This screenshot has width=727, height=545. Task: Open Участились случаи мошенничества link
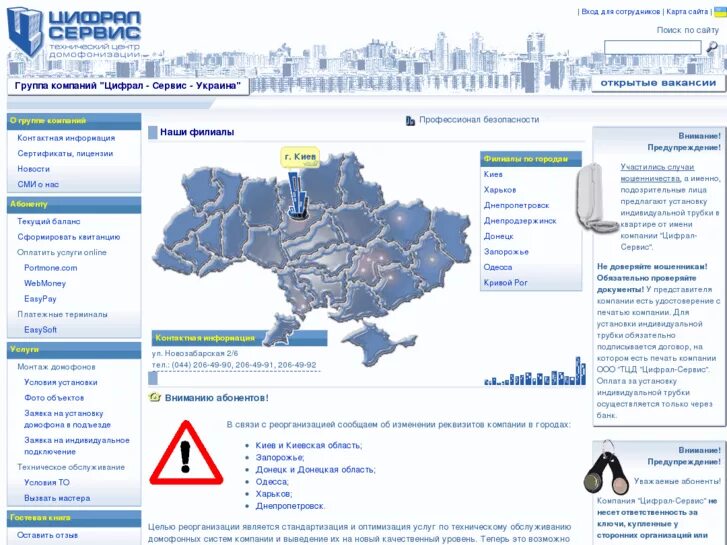point(657,173)
